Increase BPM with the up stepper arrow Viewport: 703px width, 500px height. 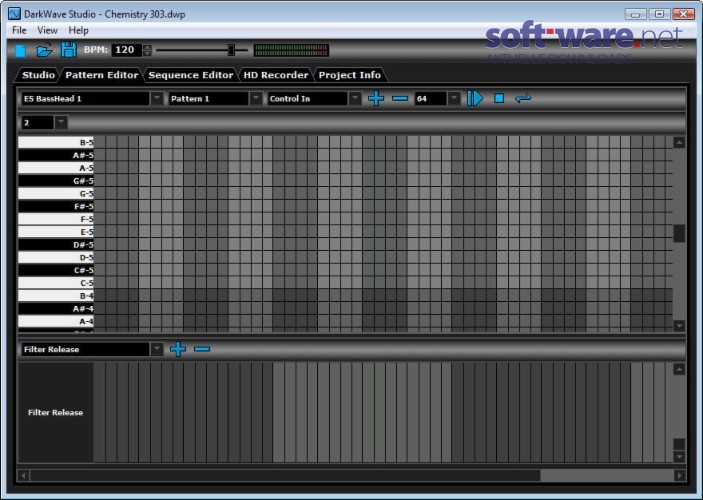coord(147,47)
